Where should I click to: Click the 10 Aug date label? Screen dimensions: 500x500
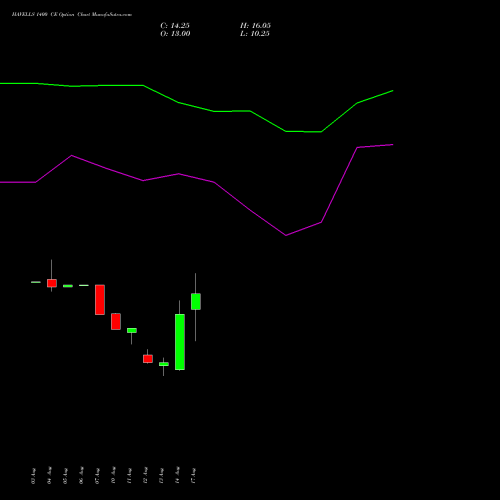pos(113,476)
